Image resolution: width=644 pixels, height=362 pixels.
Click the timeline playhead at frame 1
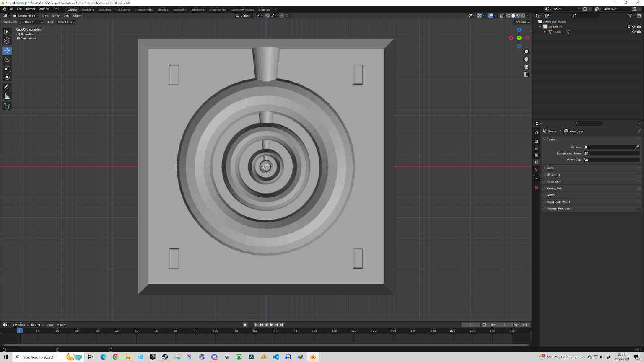(19, 331)
